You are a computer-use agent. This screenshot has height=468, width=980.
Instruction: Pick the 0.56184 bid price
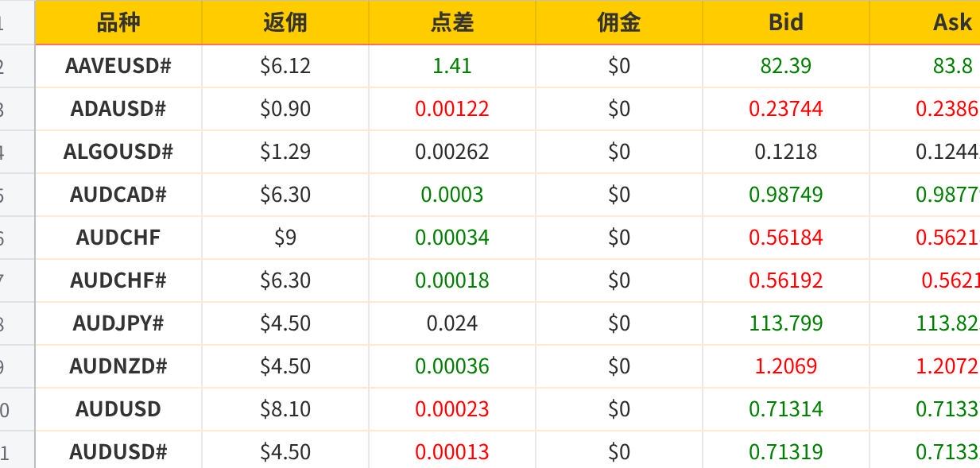pos(786,238)
